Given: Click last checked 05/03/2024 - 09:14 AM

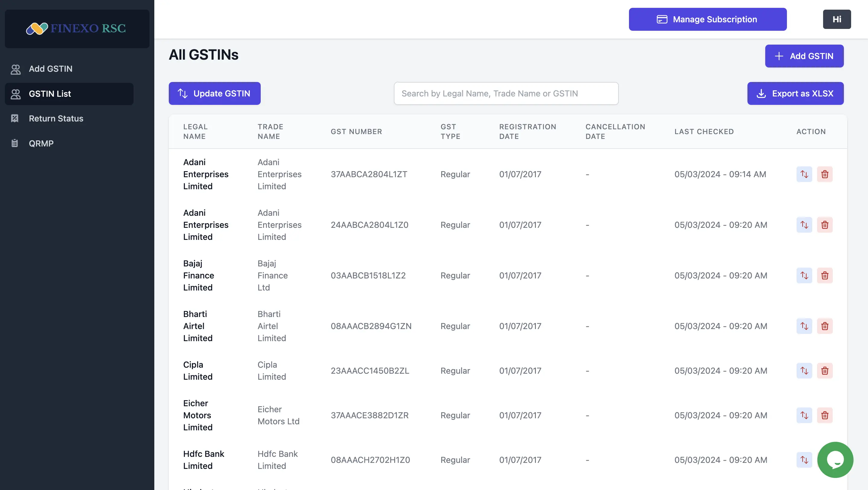Looking at the screenshot, I should click(x=720, y=174).
